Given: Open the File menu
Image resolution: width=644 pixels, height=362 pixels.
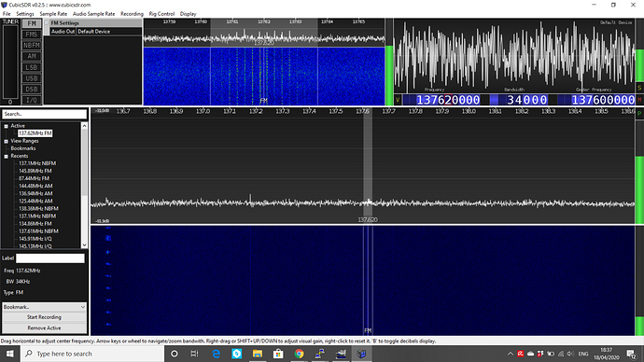Looking at the screenshot, I should pyautogui.click(x=7, y=14).
